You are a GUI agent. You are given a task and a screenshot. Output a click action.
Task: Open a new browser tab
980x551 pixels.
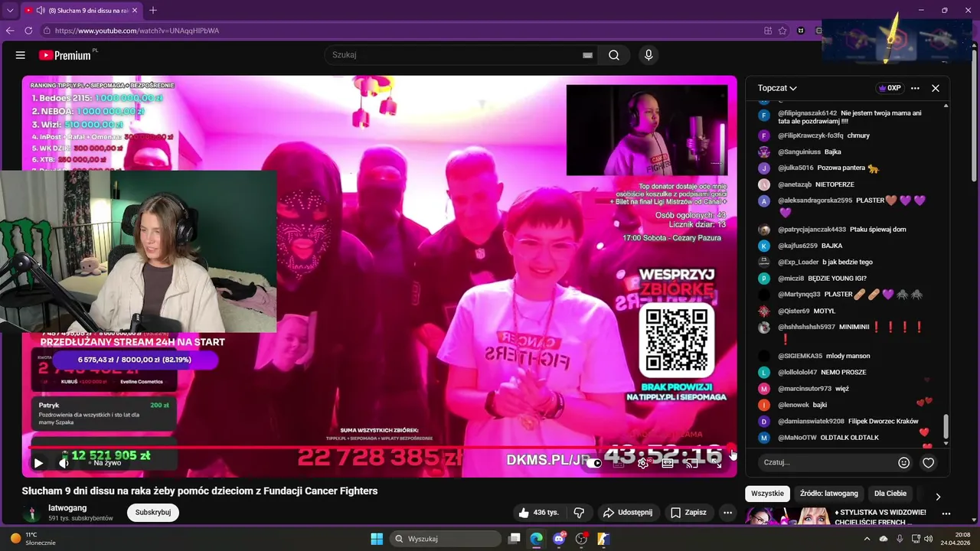pyautogui.click(x=153, y=10)
